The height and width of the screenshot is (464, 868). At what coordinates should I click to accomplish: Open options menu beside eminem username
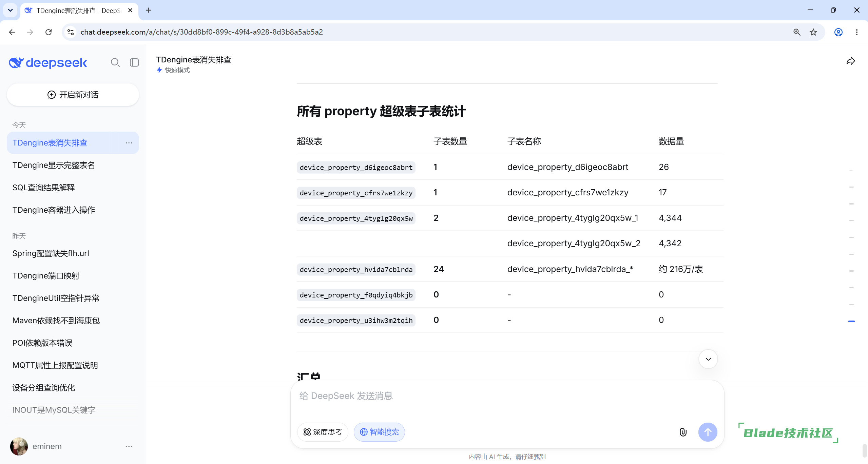coord(129,446)
